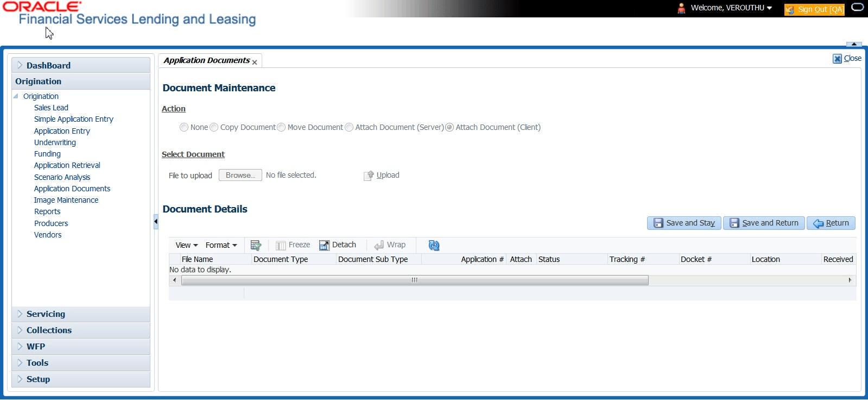Switch to the Application Documents tab
The image size is (868, 400).
(206, 60)
